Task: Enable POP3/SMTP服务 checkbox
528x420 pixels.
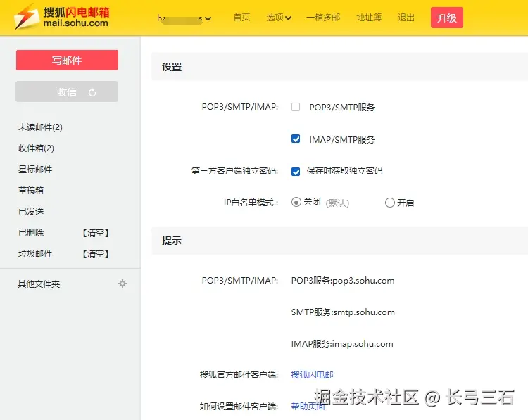Action: click(296, 107)
